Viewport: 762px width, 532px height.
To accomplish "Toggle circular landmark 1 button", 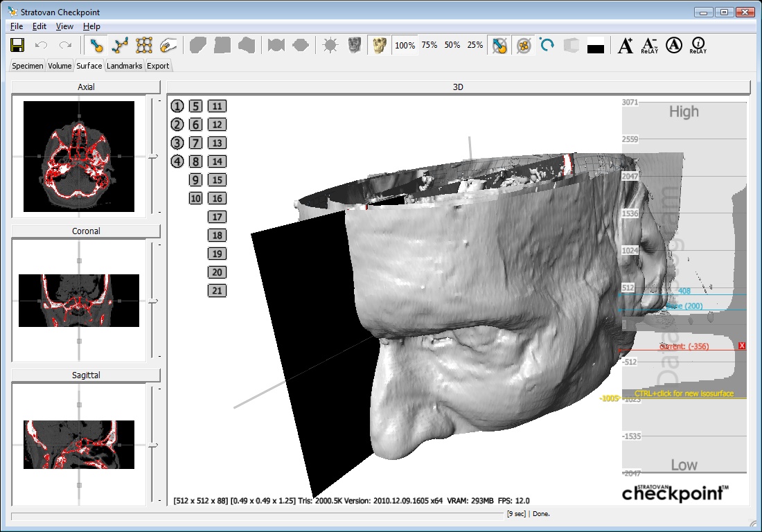I will 178,106.
